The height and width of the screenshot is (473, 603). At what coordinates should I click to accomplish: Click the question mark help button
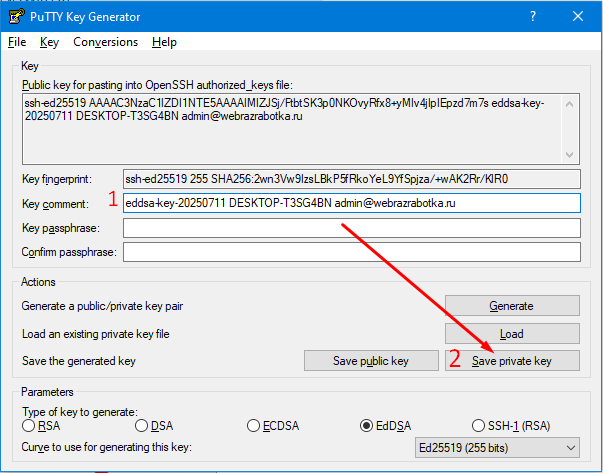tap(533, 17)
